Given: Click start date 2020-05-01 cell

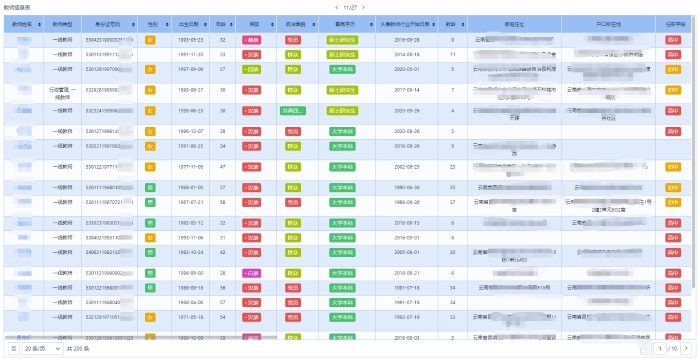Looking at the screenshot, I should pos(407,69).
